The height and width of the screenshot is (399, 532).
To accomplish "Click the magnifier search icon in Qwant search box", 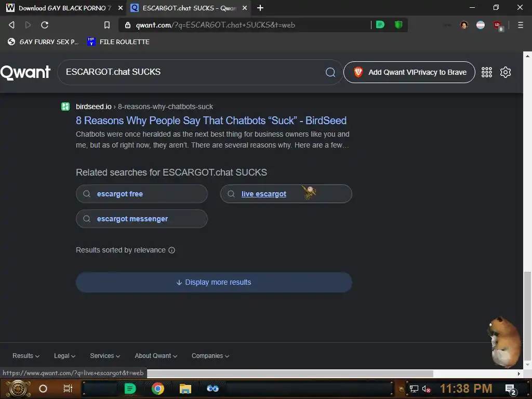I will [x=330, y=72].
